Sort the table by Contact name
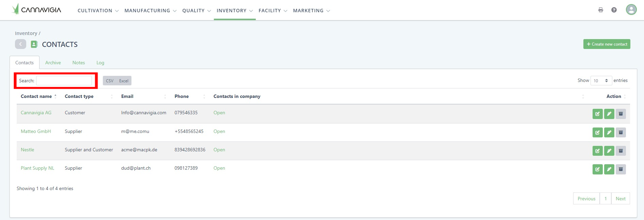This screenshot has width=644, height=220. point(36,97)
